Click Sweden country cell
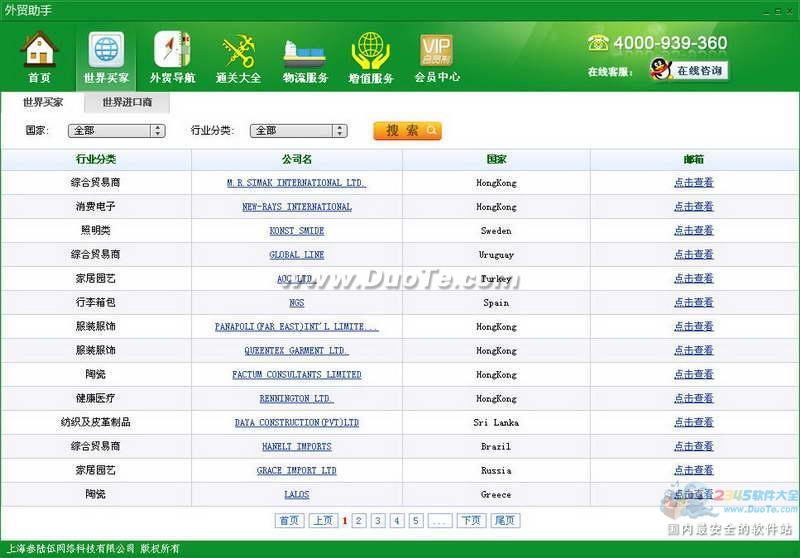 coord(496,231)
